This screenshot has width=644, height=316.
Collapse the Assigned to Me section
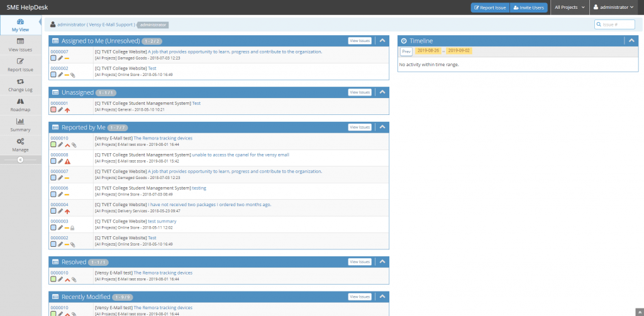(x=382, y=41)
